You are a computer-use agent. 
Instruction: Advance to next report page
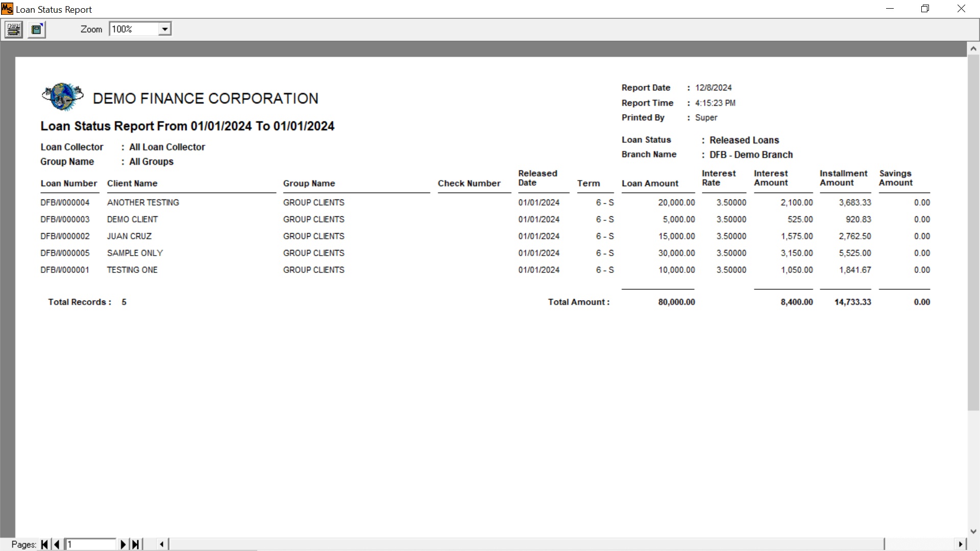click(123, 544)
